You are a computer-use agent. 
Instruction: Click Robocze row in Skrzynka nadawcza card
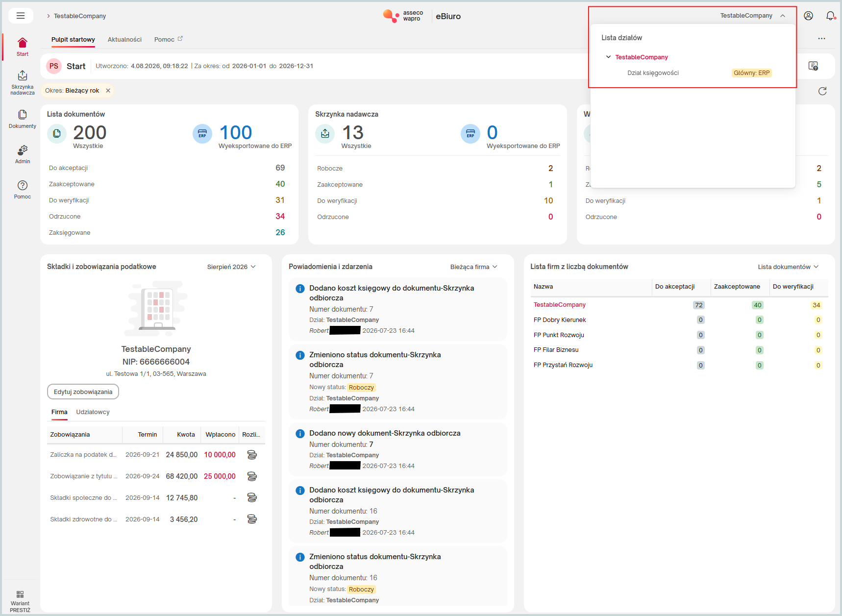[x=435, y=169]
